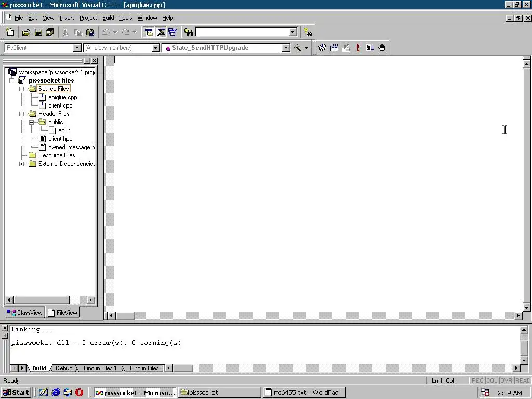Click the Undo arrow icon
532x399 pixels.
click(106, 32)
